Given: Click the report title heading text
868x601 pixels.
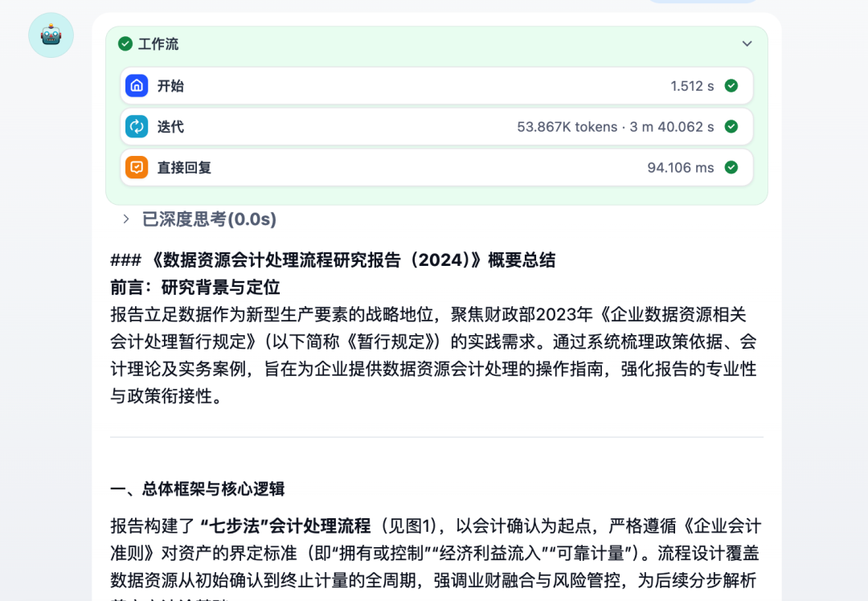Looking at the screenshot, I should (334, 260).
